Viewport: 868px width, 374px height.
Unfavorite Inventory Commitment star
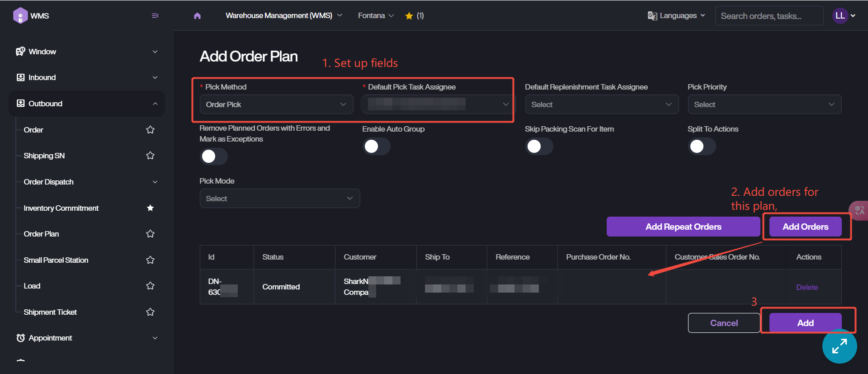[151, 208]
